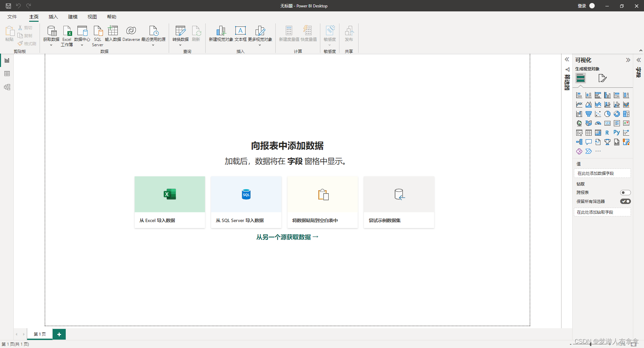Select the stacked bar chart visual
644x348 pixels.
(579, 95)
